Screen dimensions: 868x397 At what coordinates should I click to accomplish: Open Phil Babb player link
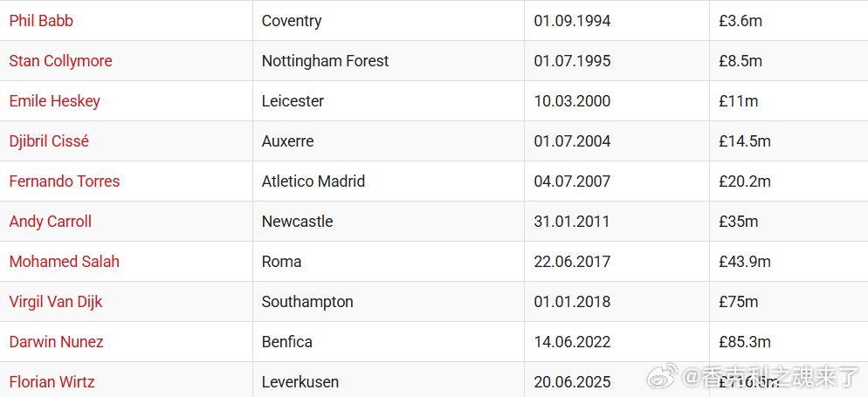point(41,21)
